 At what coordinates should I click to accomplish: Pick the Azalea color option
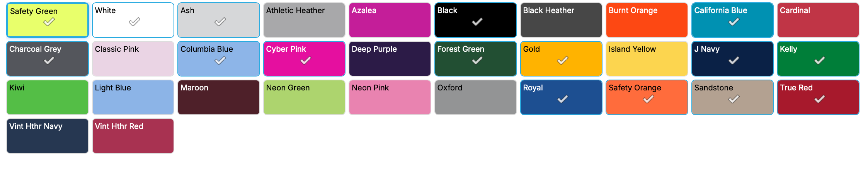[390, 20]
